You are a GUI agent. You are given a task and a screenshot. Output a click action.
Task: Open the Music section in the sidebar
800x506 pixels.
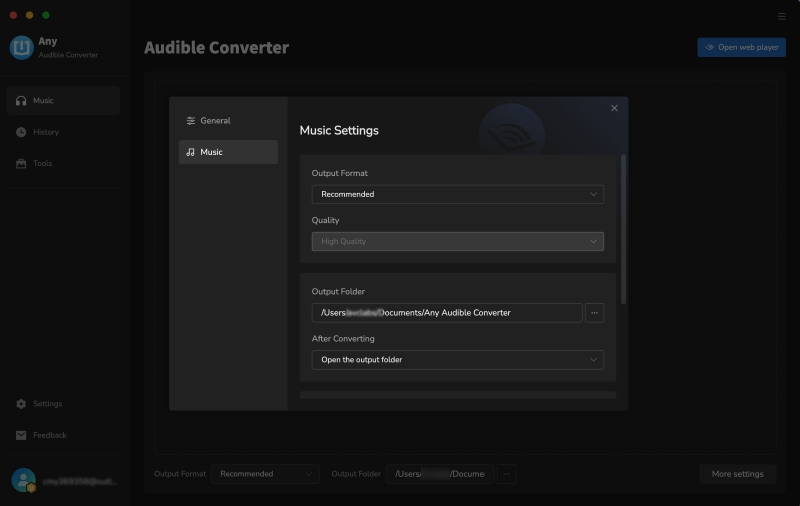pyautogui.click(x=64, y=100)
